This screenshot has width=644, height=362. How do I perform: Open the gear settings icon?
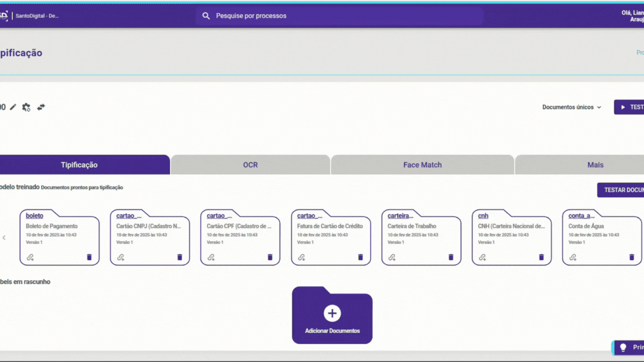pyautogui.click(x=26, y=107)
